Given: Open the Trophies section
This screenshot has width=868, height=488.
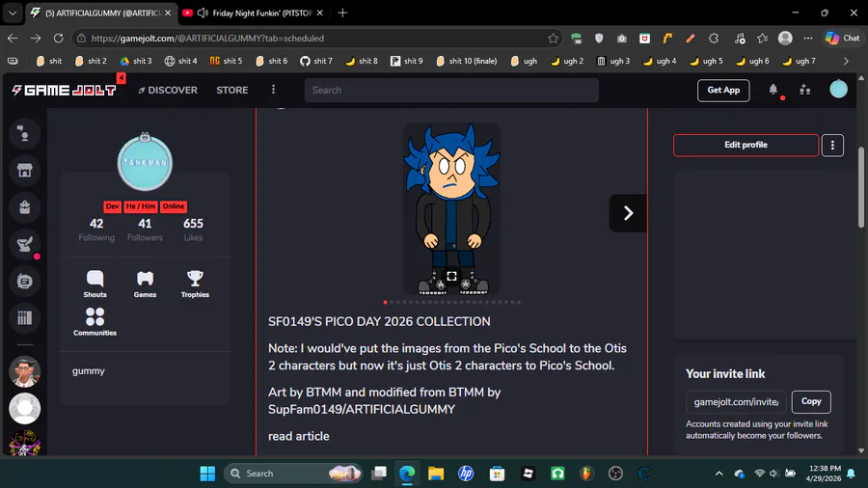Looking at the screenshot, I should [x=195, y=284].
